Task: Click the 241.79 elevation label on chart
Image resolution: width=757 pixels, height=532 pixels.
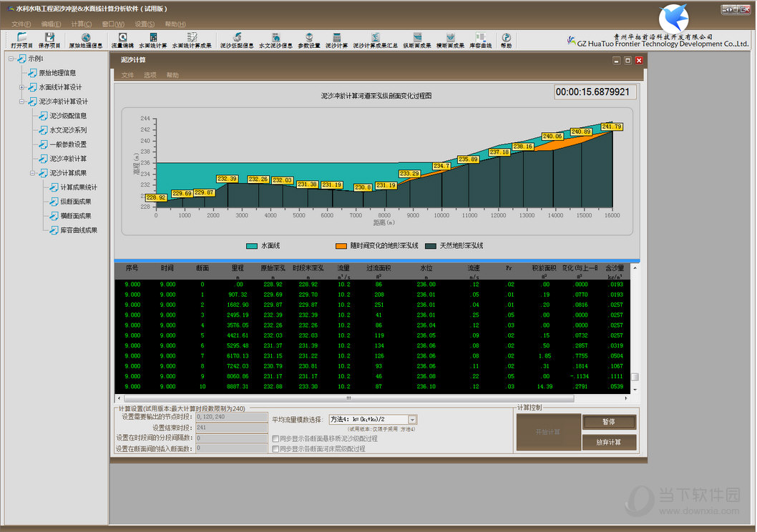Action: click(612, 127)
